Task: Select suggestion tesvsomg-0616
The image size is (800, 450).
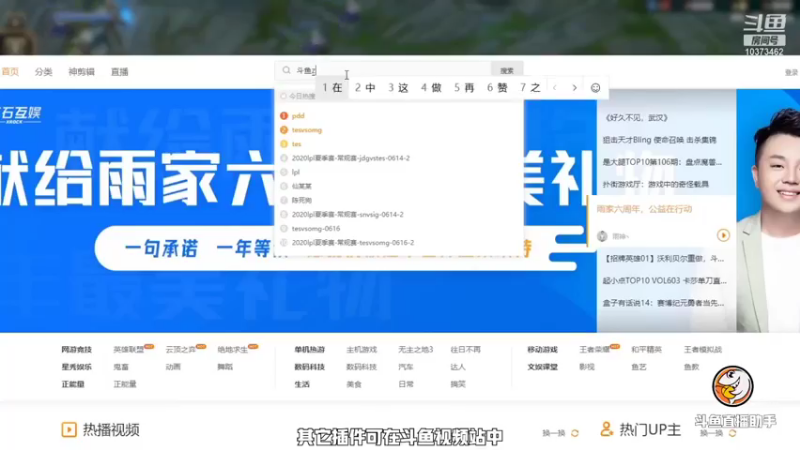Action: [x=316, y=229]
